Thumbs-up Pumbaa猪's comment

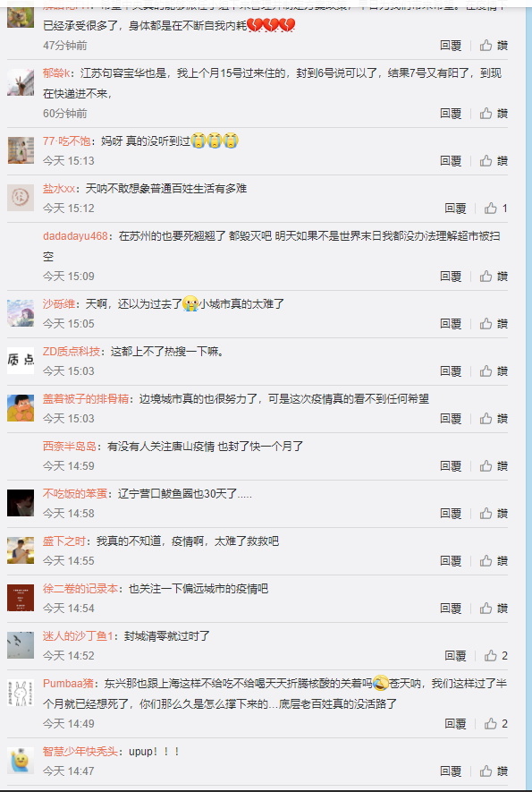tap(495, 724)
